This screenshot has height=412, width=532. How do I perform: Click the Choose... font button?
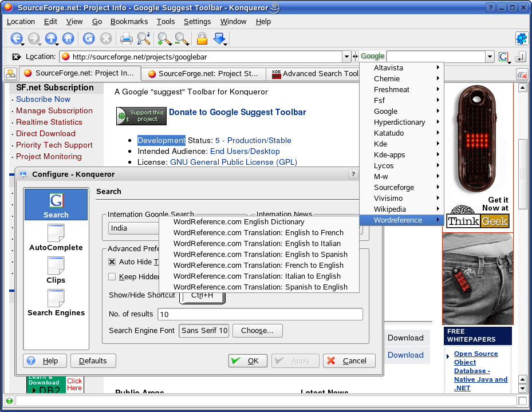pos(257,331)
